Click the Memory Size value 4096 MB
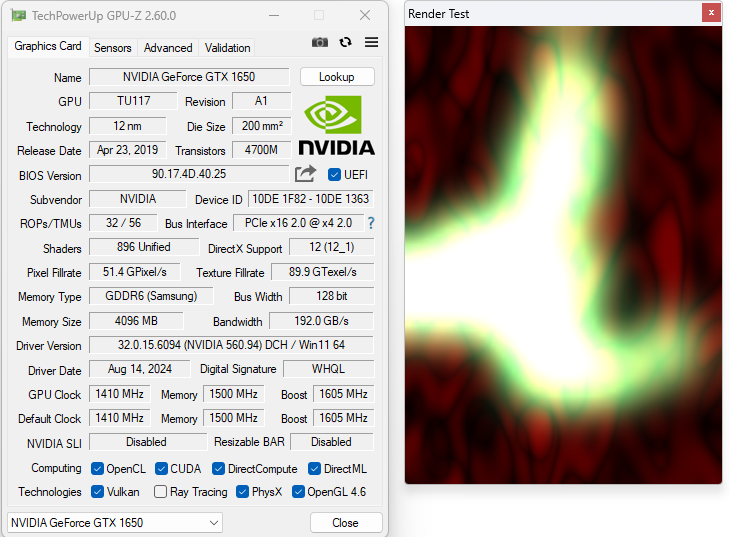 [136, 321]
